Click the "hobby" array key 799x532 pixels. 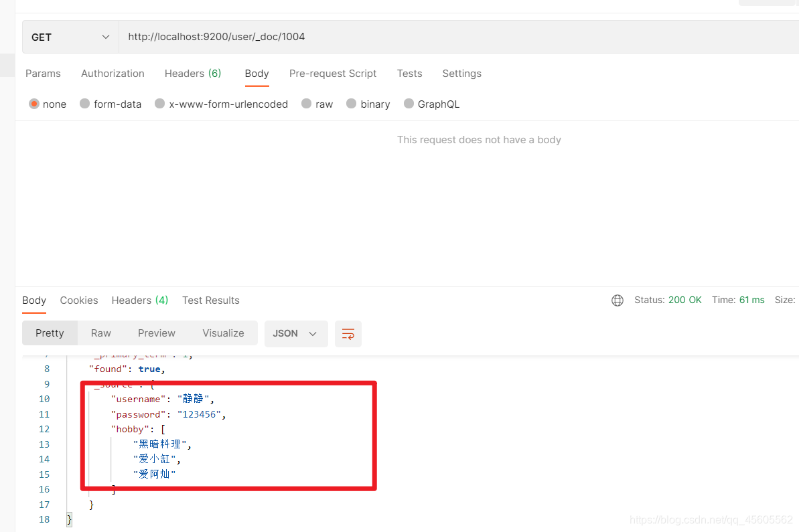[x=130, y=430]
